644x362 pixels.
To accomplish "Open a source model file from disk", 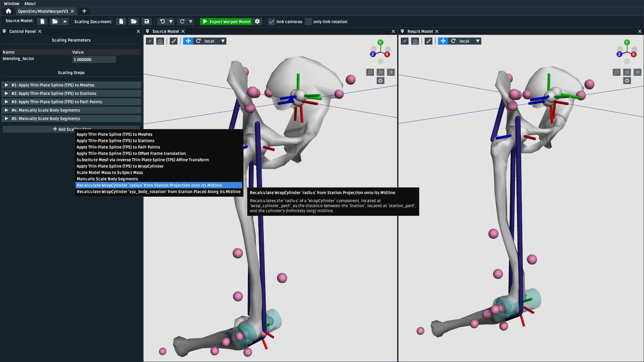I will [55, 21].
